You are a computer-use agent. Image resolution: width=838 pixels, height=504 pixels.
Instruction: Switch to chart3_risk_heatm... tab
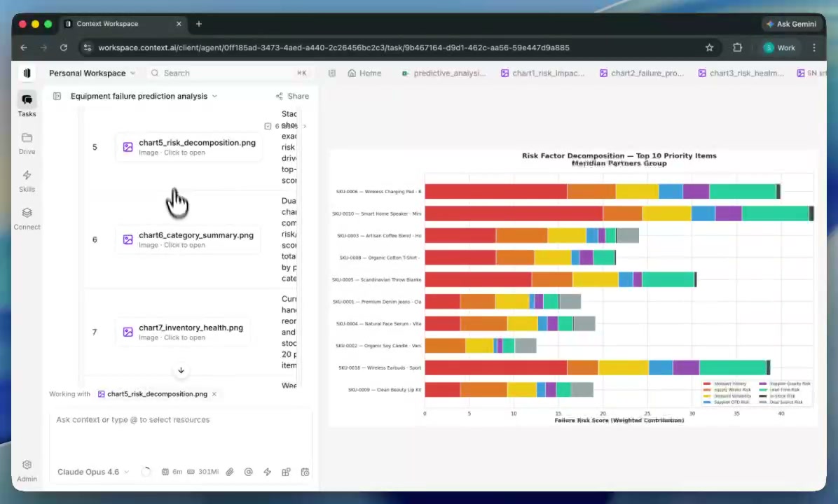click(741, 73)
